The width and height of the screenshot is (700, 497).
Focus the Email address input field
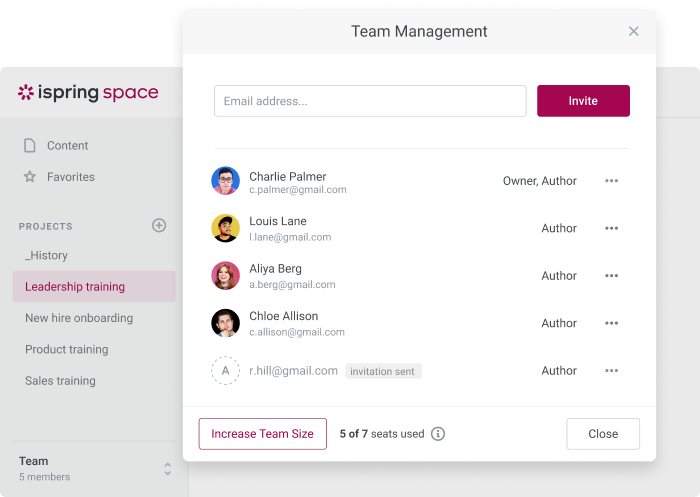(370, 101)
